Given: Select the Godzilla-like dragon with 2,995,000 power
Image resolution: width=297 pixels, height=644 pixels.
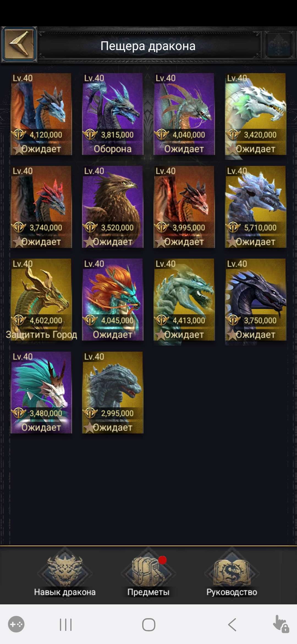Looking at the screenshot, I should point(113,393).
